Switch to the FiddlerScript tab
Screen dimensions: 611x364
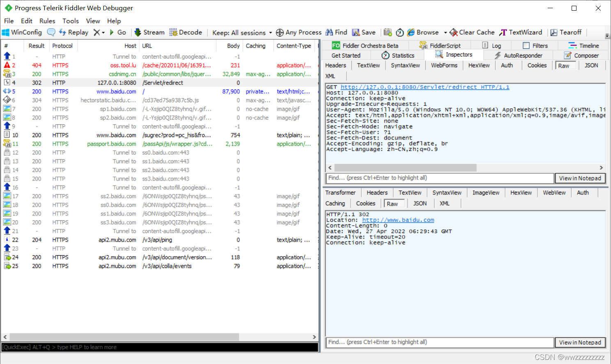point(440,46)
